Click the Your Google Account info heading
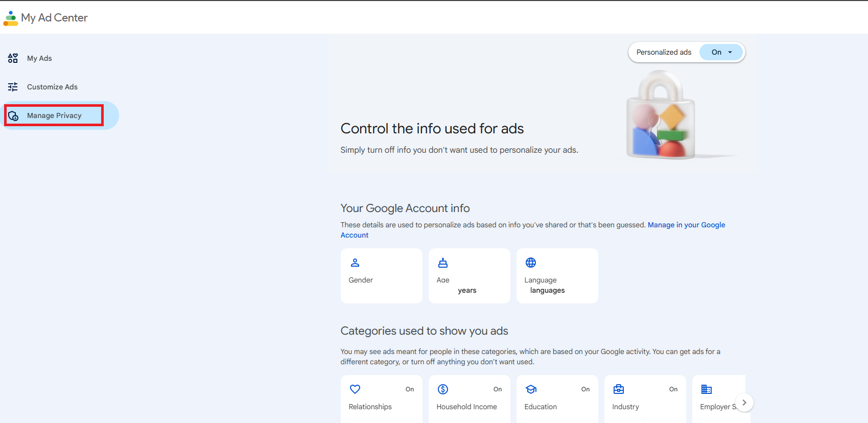Screen dimensions: 868x423 click(405, 208)
